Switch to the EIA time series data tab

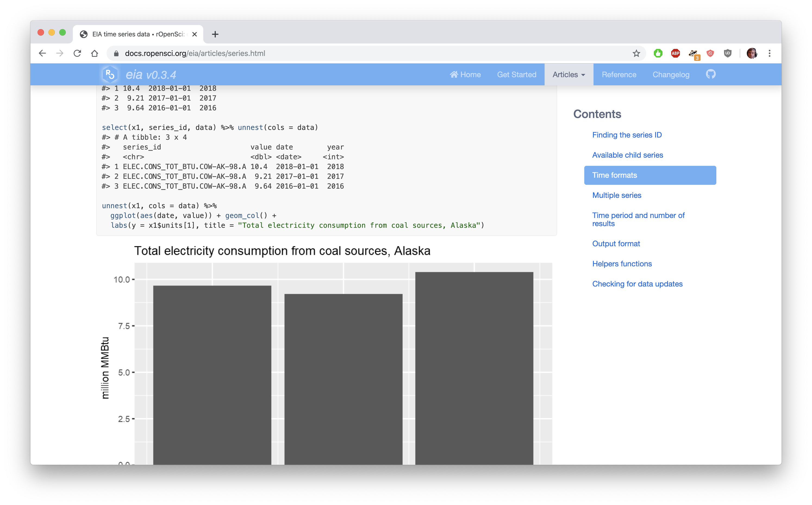pyautogui.click(x=133, y=34)
